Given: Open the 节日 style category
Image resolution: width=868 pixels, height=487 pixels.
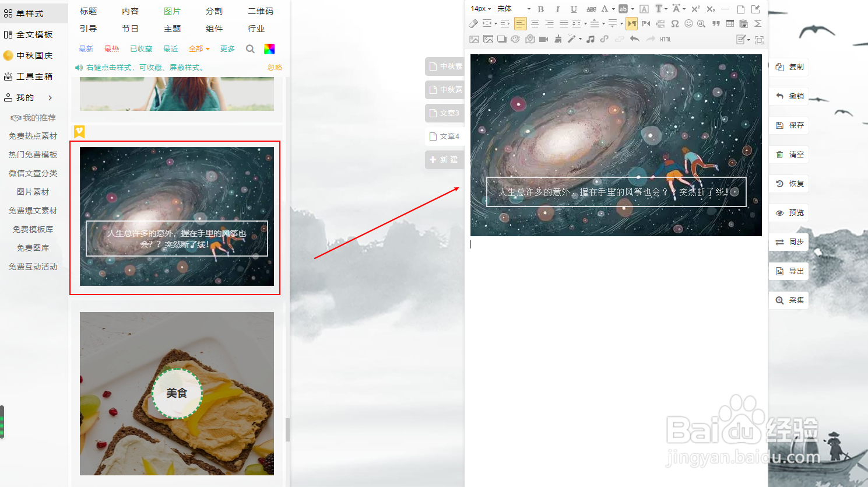Looking at the screenshot, I should [x=131, y=29].
